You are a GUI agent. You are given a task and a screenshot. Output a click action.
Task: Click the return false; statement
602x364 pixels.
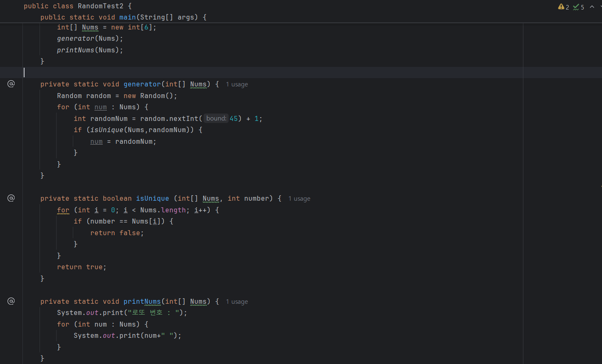tap(117, 233)
